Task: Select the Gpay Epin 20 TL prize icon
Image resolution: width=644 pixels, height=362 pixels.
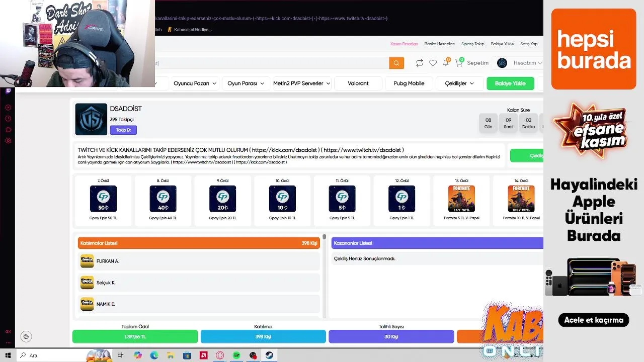Action: point(222,199)
